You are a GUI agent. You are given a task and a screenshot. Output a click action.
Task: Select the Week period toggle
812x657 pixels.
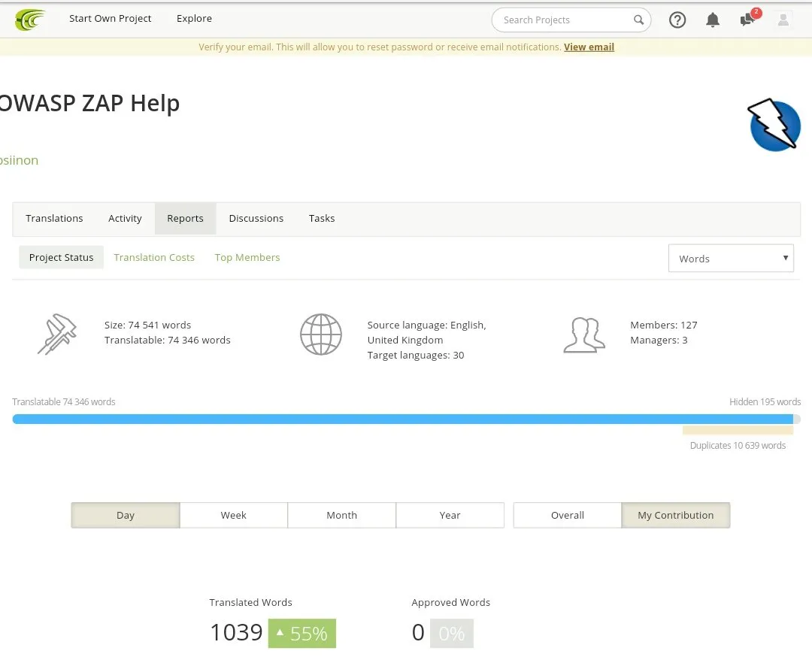[x=234, y=515]
